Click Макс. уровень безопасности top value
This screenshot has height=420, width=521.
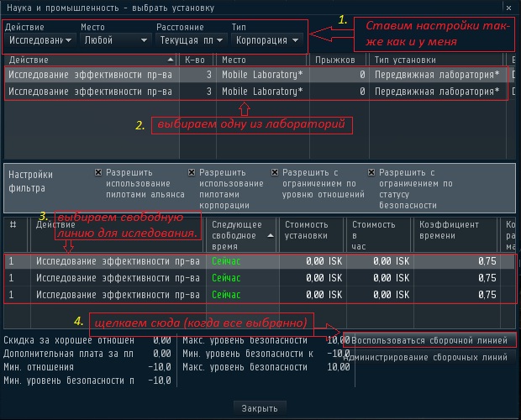[339, 340]
